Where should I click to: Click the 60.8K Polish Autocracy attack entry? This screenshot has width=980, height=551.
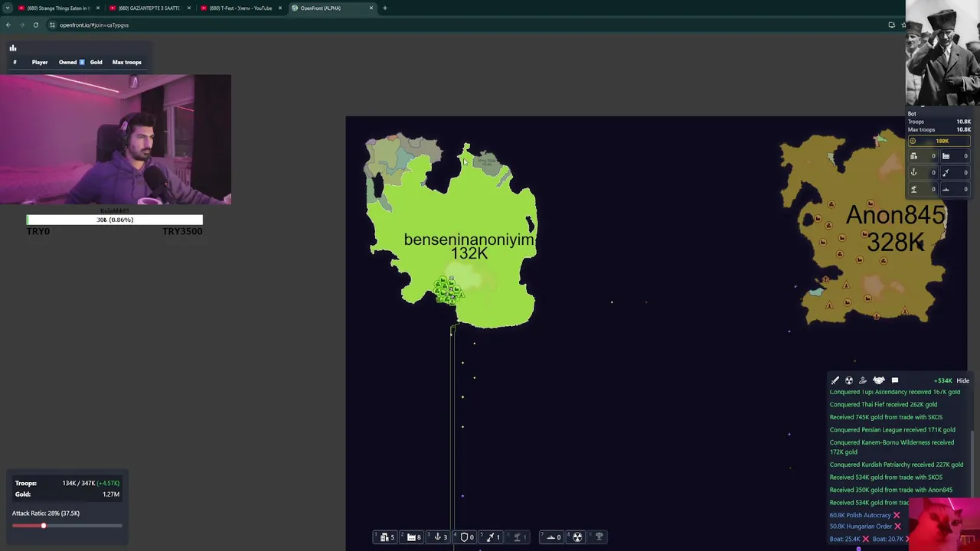pyautogui.click(x=860, y=515)
